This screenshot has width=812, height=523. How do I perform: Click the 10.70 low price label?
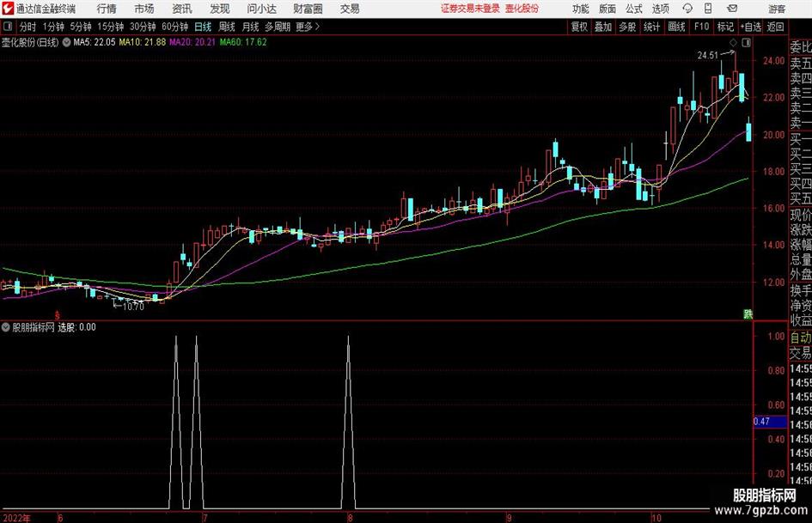(x=133, y=307)
